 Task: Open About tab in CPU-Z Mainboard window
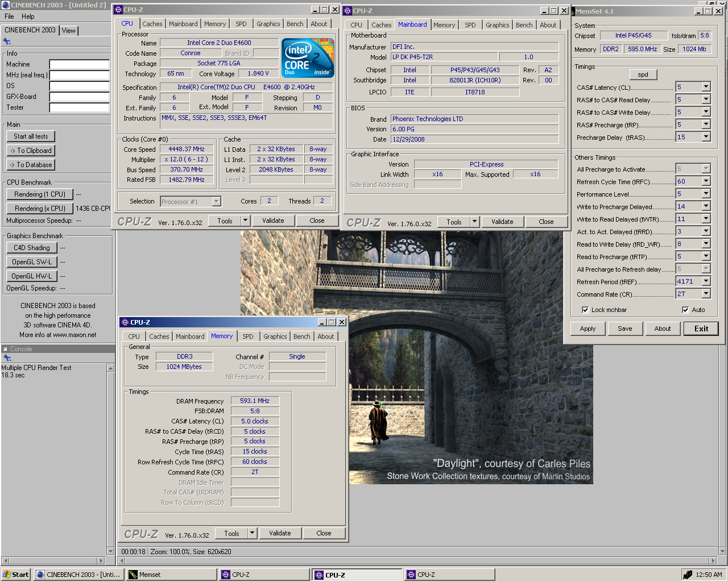[x=548, y=25]
